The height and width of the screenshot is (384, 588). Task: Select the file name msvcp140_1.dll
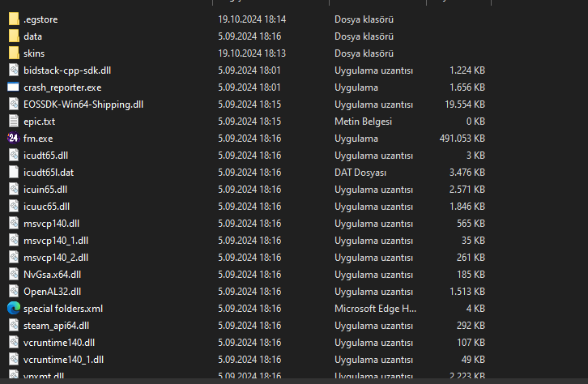(x=56, y=241)
